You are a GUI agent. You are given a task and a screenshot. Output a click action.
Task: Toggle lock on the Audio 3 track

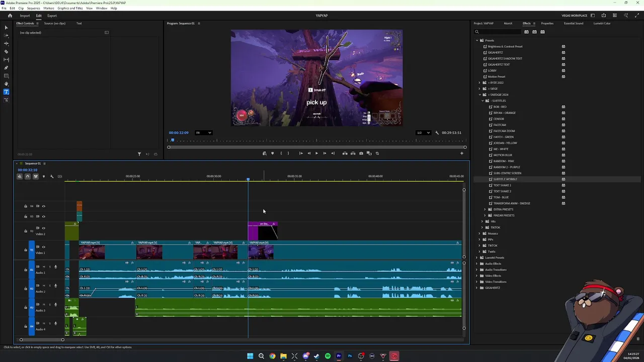(x=26, y=307)
